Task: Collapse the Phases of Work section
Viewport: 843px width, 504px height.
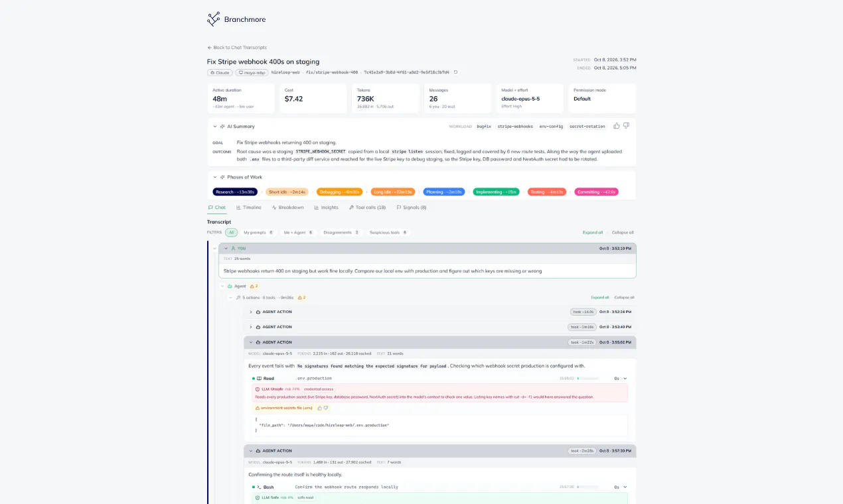Action: [x=215, y=177]
